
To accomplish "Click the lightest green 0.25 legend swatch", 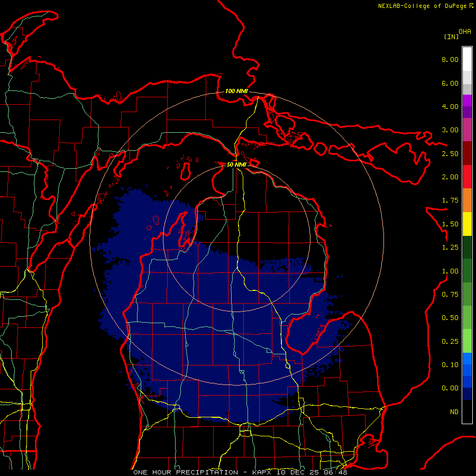I will (467, 341).
